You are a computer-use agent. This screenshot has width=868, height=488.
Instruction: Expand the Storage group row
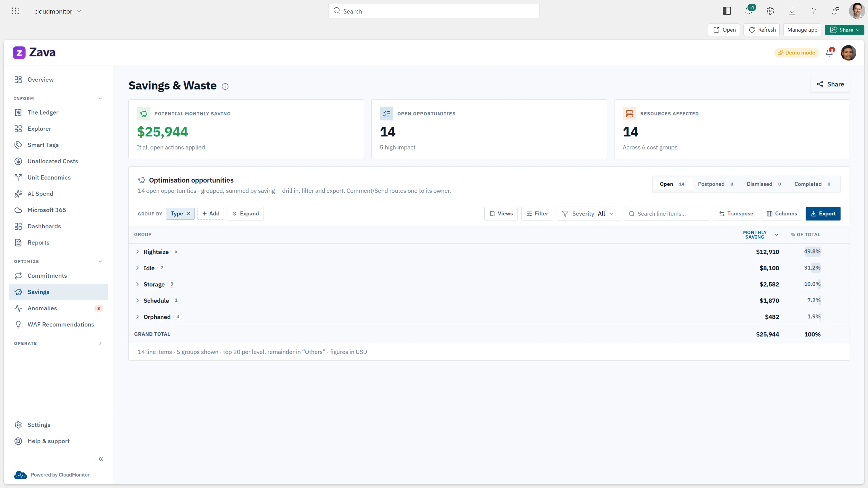click(x=137, y=284)
